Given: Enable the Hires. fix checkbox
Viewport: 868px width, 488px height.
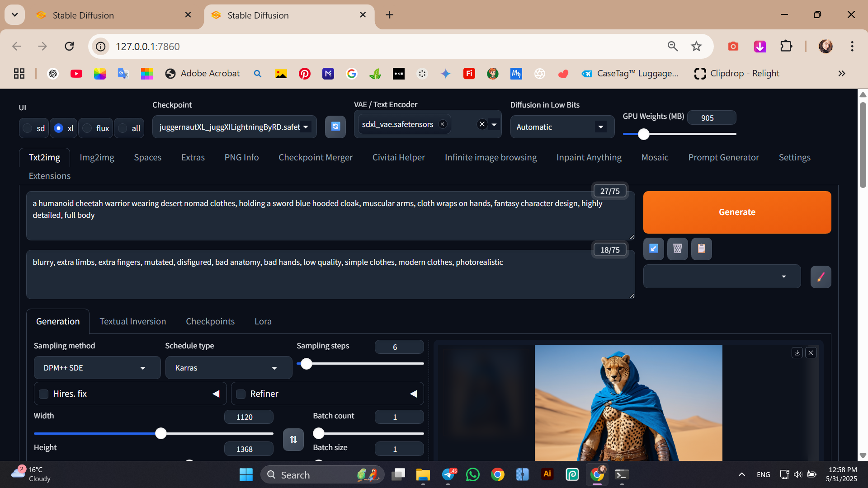Looking at the screenshot, I should (x=44, y=394).
